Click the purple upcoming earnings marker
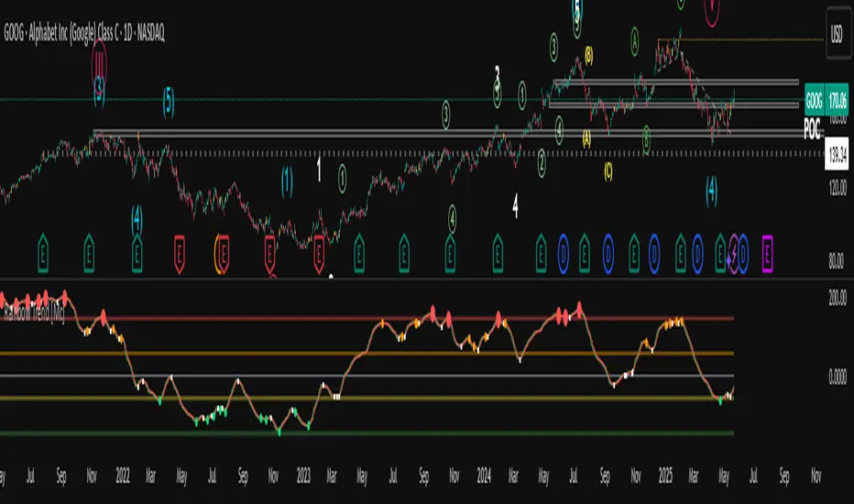Viewport: 854px width, 504px height. point(767,253)
